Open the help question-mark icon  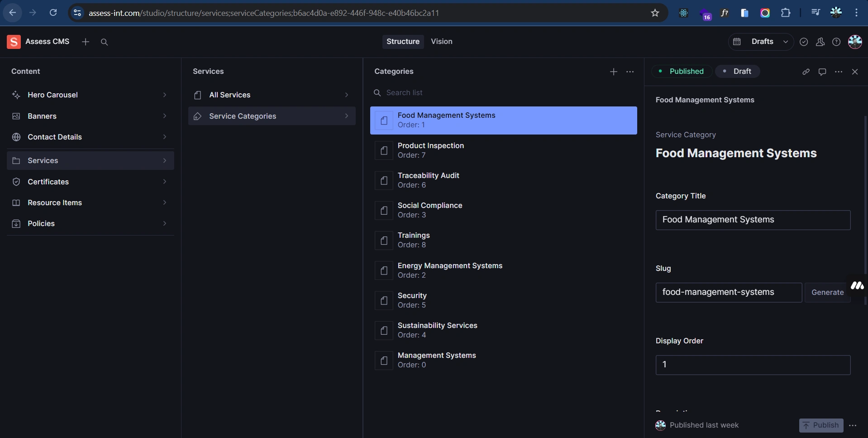pyautogui.click(x=836, y=42)
